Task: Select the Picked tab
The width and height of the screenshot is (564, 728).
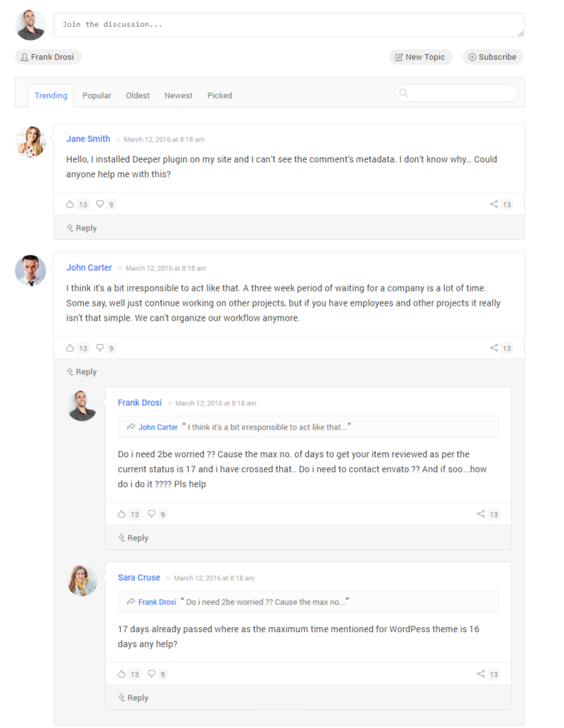Action: coord(219,95)
